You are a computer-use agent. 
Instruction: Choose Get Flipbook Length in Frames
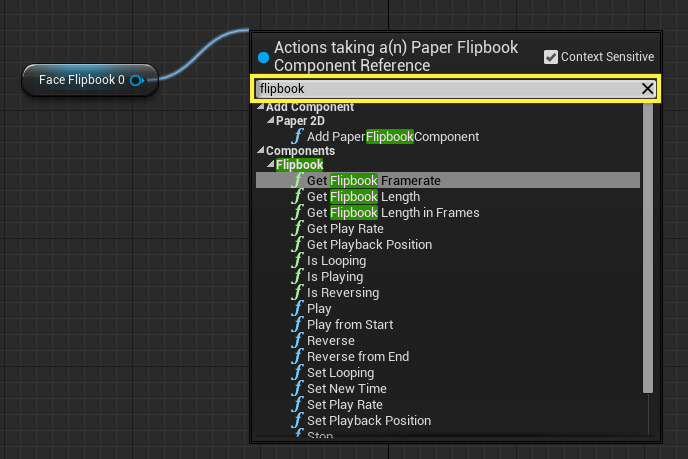[392, 213]
